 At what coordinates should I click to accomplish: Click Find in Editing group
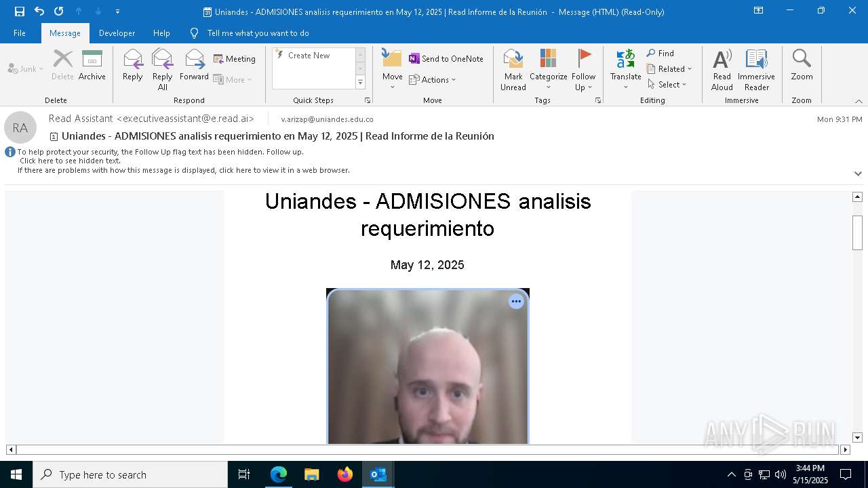(x=660, y=54)
